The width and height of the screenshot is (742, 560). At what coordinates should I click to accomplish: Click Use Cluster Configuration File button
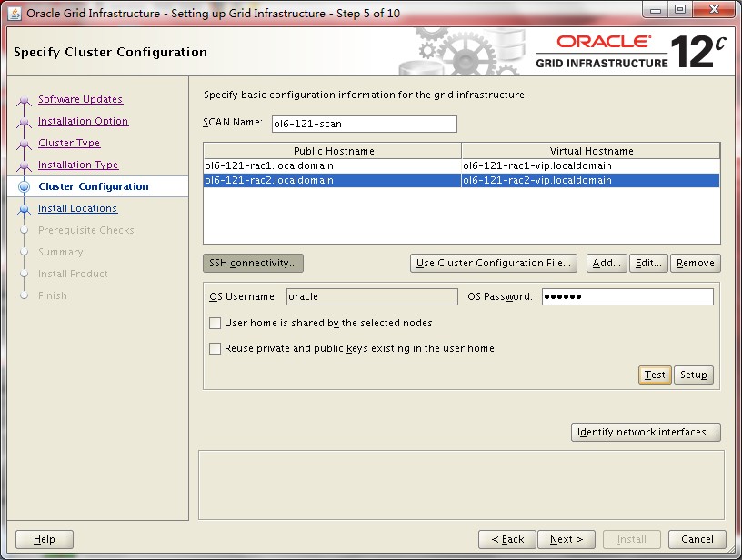tap(494, 263)
